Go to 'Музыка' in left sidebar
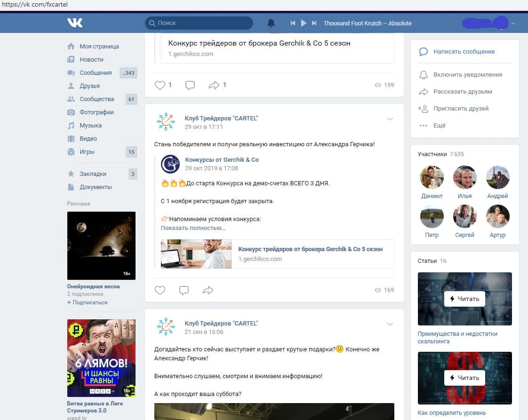The height and width of the screenshot is (420, 528). (90, 126)
